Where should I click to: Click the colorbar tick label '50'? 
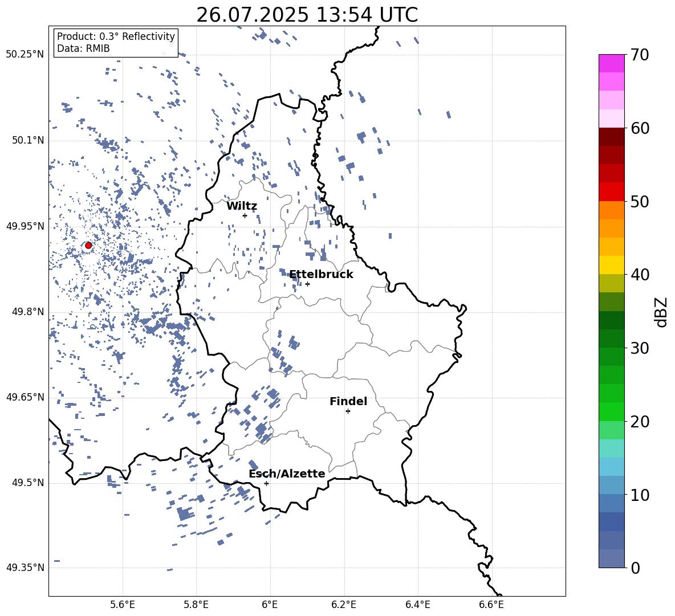point(640,202)
